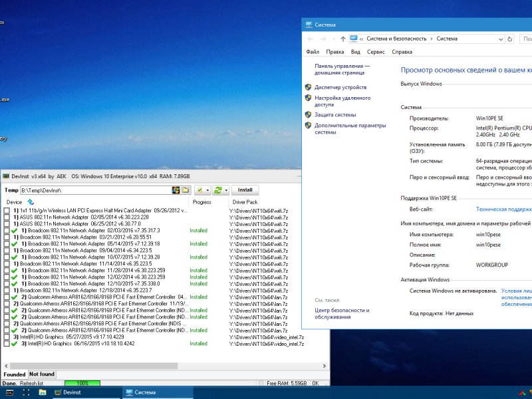Open Защита системы link

coord(335,114)
